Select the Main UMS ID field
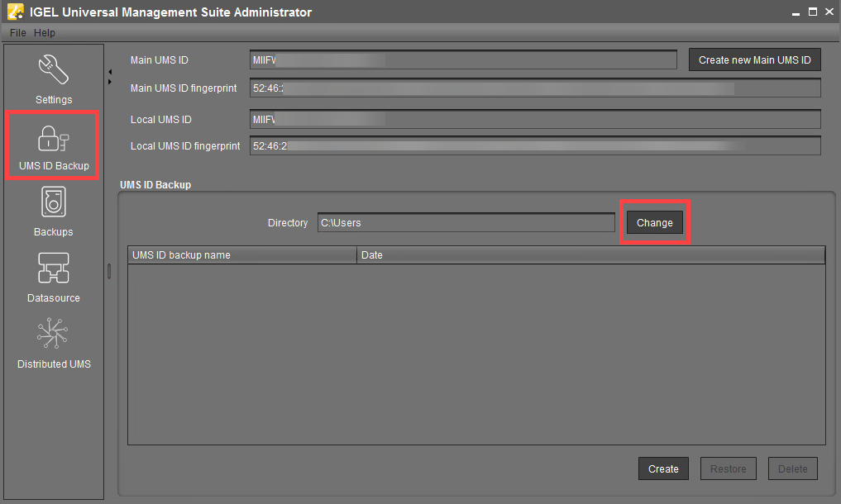The image size is (841, 504). [463, 60]
